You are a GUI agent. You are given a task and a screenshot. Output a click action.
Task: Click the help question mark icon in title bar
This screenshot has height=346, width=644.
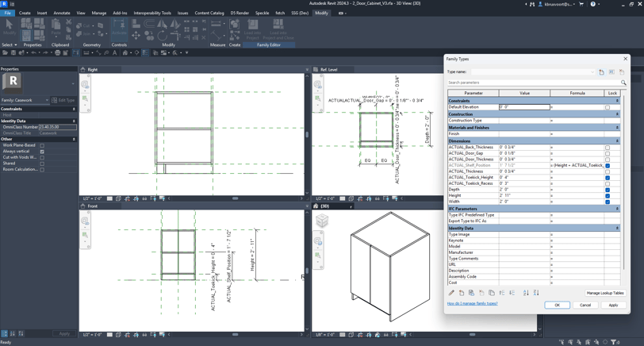click(x=592, y=4)
